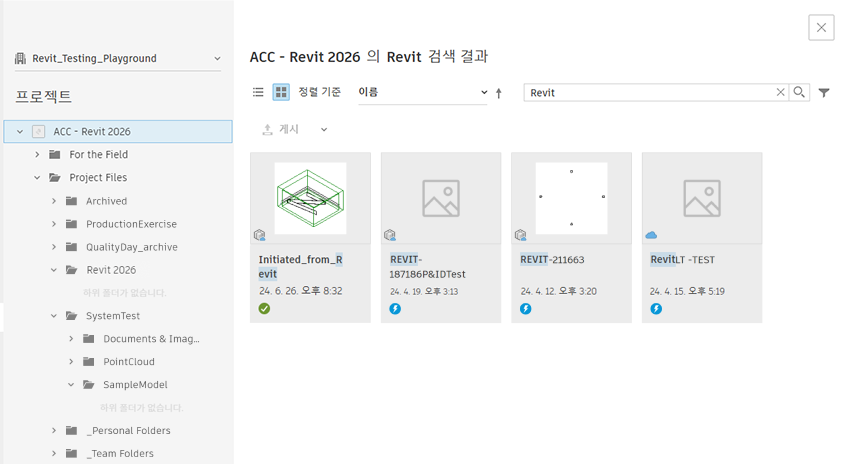Select _Team Folders in the tree
Viewport: 851px width, 464px height.
(120, 453)
